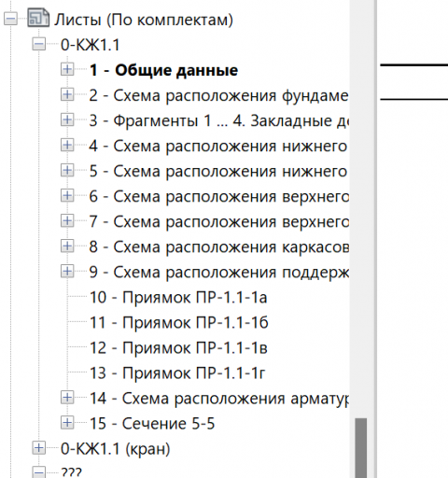Image resolution: width=448 pixels, height=478 pixels.
Task: Select the ??? group label
Action: [71, 472]
